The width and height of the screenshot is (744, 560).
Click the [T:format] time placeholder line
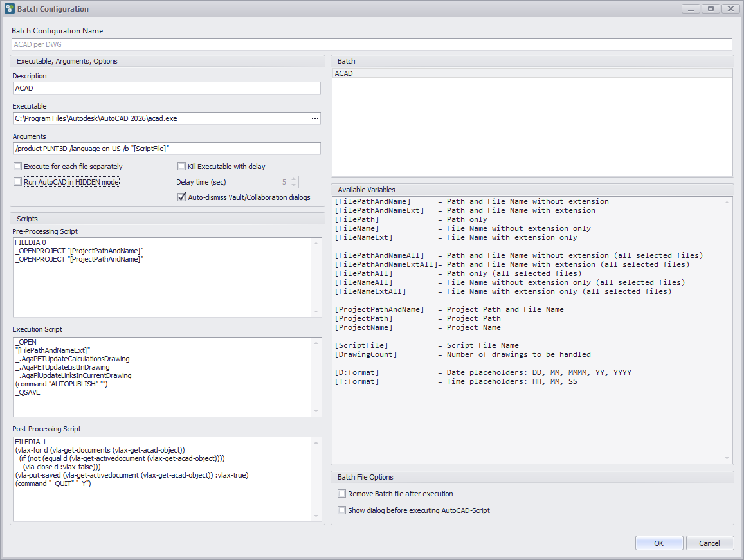456,381
